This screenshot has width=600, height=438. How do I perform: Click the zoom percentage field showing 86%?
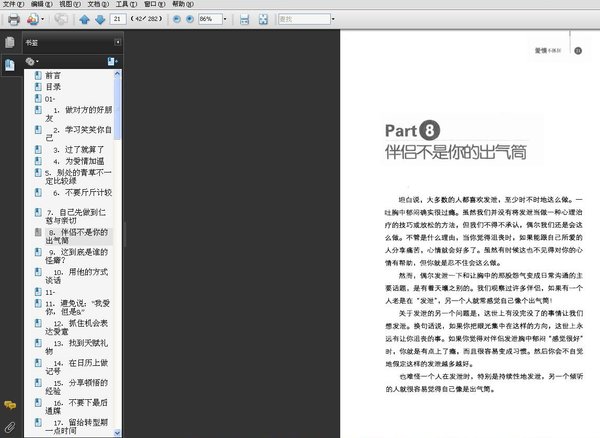[x=210, y=19]
